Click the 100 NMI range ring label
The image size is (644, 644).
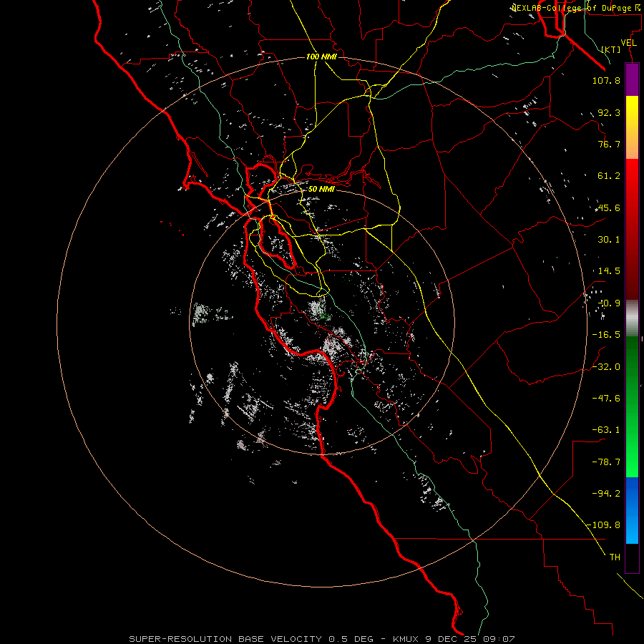pyautogui.click(x=321, y=57)
